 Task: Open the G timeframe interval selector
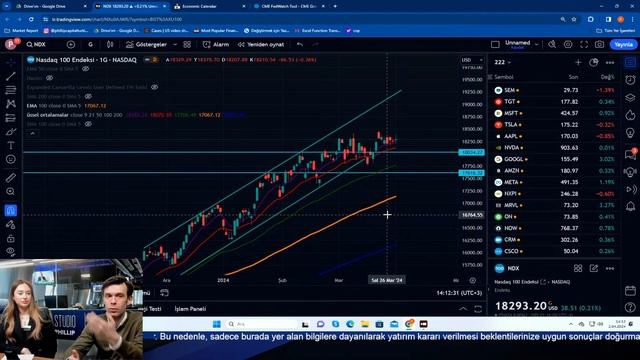click(91, 44)
